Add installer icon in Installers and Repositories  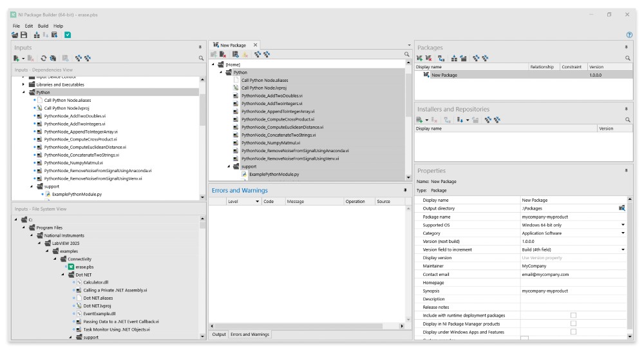(x=419, y=120)
